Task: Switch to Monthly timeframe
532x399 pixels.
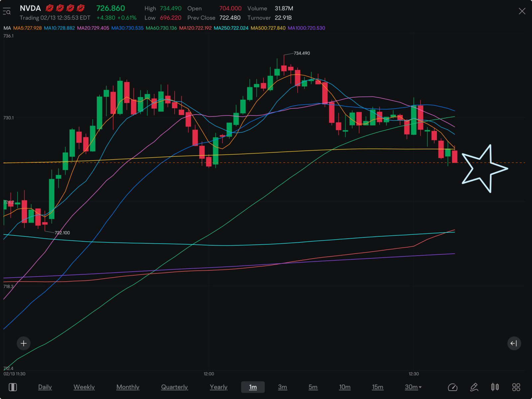Action: pos(128,387)
